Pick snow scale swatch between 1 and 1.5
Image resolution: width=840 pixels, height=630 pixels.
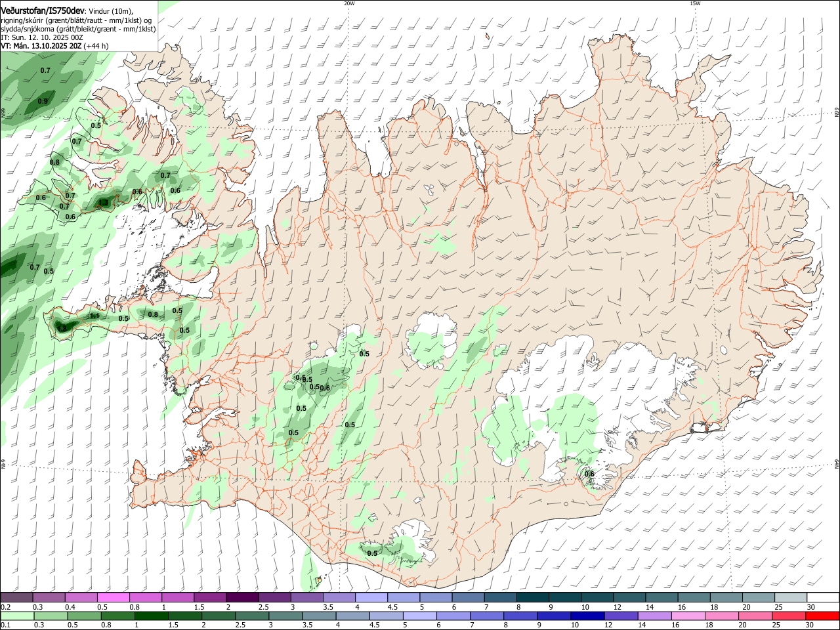178,597
